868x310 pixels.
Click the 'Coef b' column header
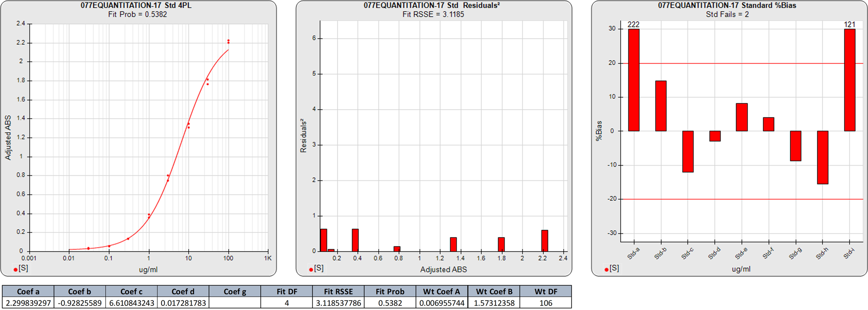tap(80, 291)
